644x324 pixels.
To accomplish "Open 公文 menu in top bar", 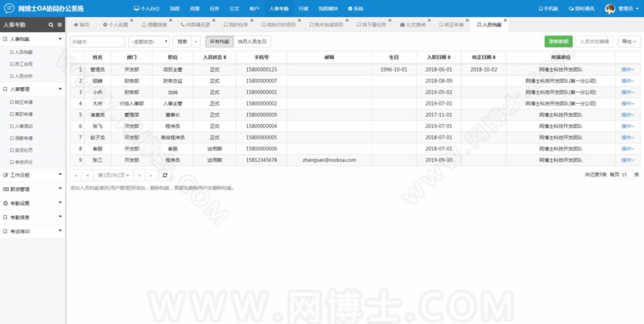I will (x=234, y=9).
